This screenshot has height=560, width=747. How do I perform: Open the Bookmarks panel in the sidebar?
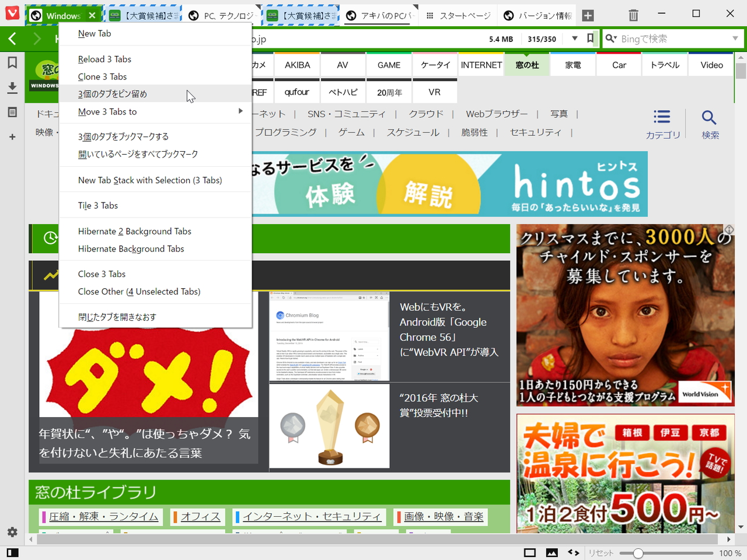(x=12, y=63)
